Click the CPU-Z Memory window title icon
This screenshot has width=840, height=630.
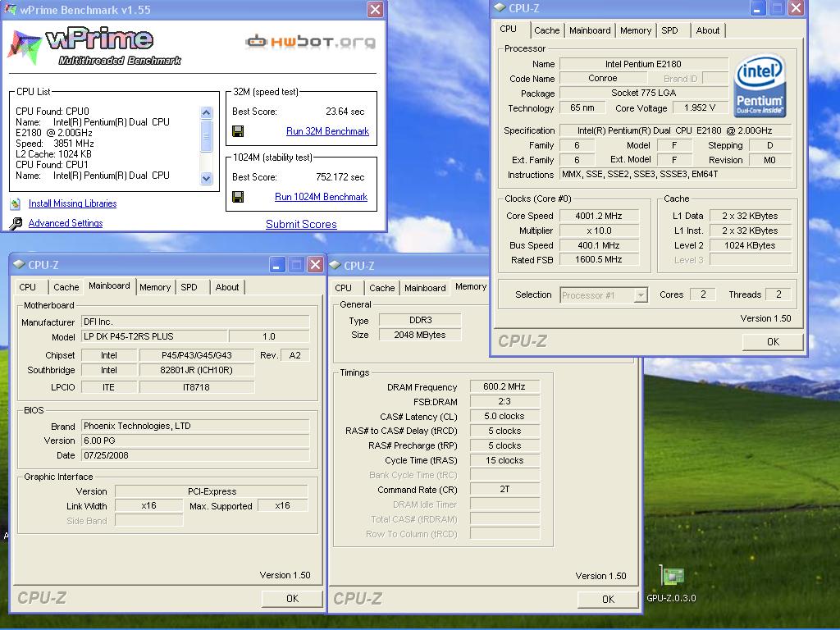coord(336,265)
